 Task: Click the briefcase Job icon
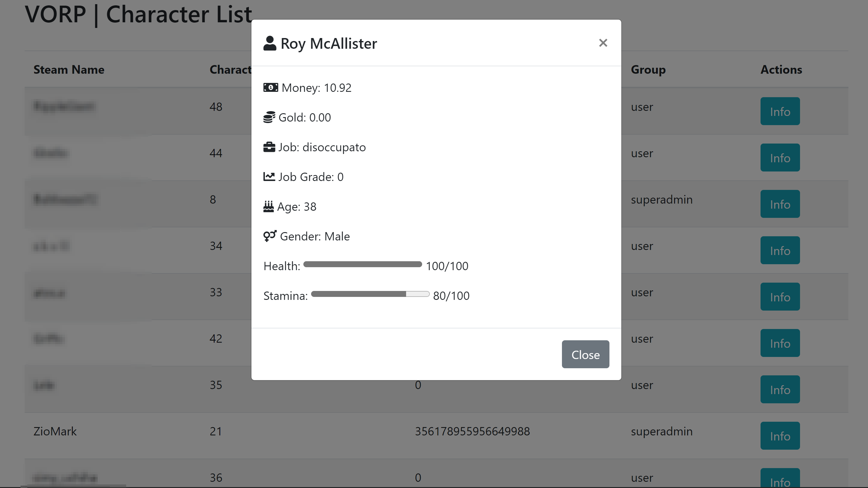point(269,147)
